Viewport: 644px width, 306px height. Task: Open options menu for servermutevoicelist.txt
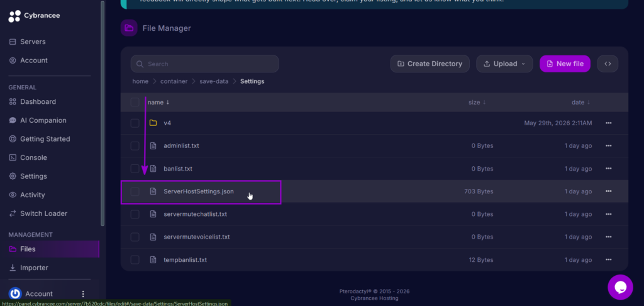(608, 237)
